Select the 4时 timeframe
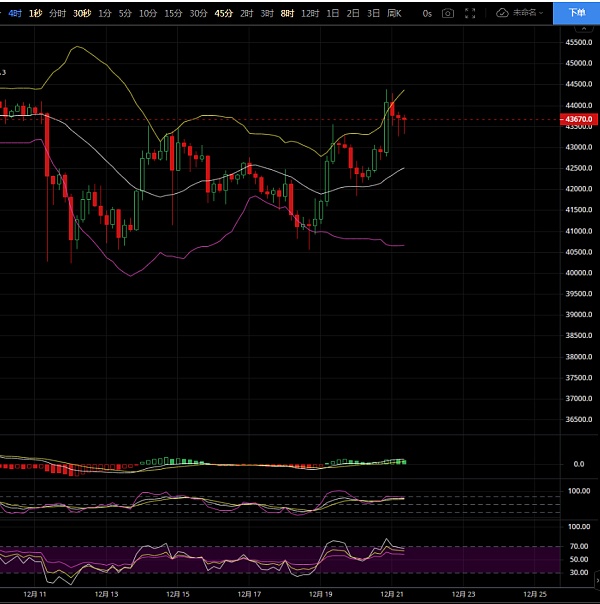Image resolution: width=600 pixels, height=604 pixels. point(15,13)
